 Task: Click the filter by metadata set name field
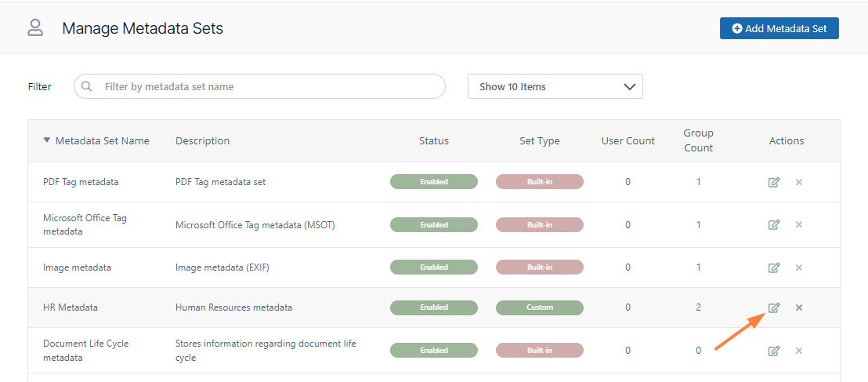point(266,87)
